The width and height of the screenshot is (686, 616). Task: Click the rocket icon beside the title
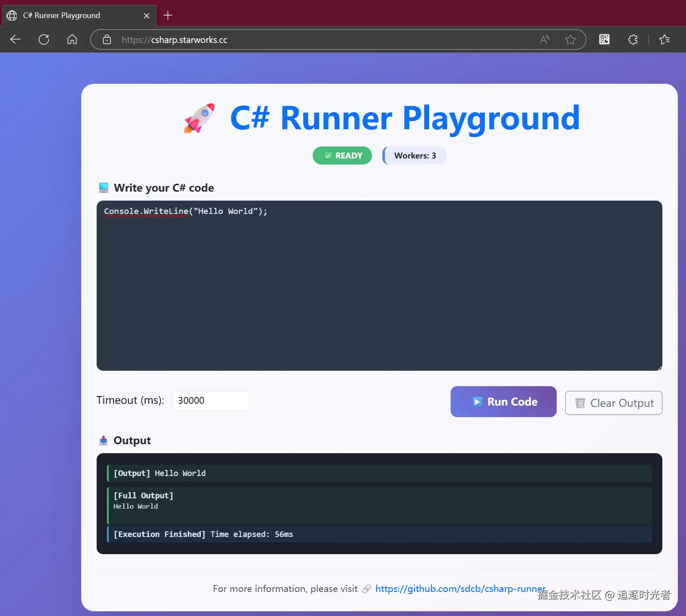click(199, 118)
